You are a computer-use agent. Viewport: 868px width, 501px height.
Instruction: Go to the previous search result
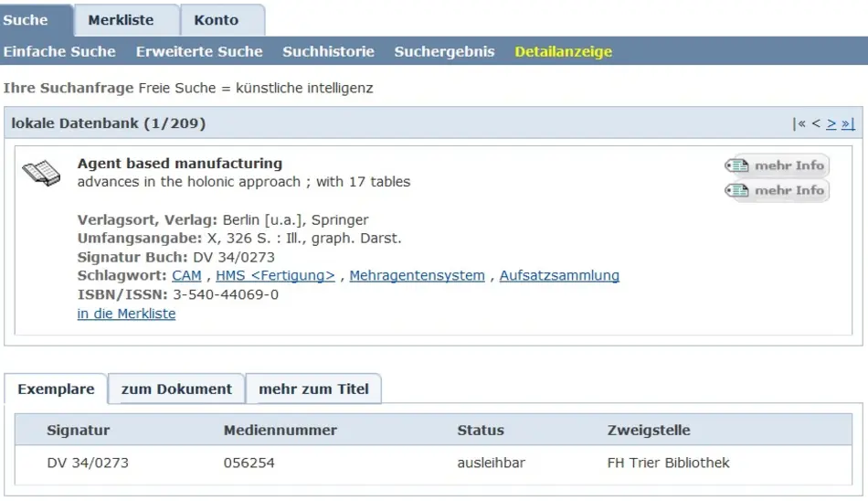pyautogui.click(x=816, y=123)
